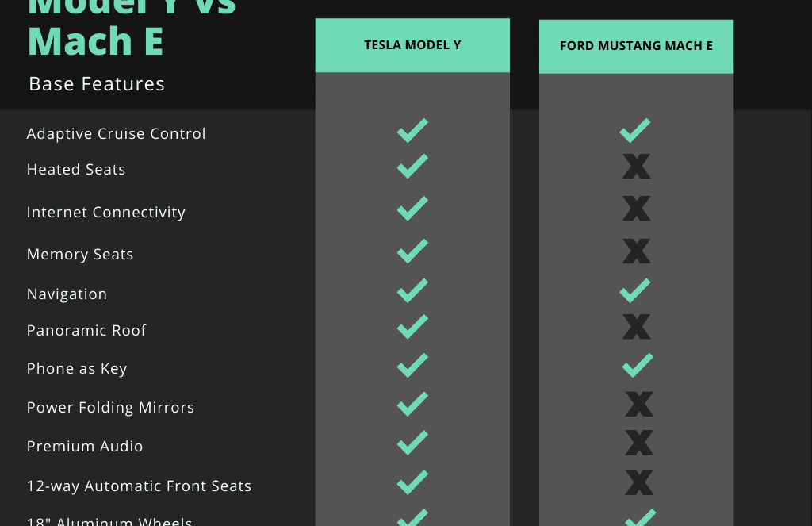Click the Mach E title text
812x526 pixels.
tap(96, 41)
